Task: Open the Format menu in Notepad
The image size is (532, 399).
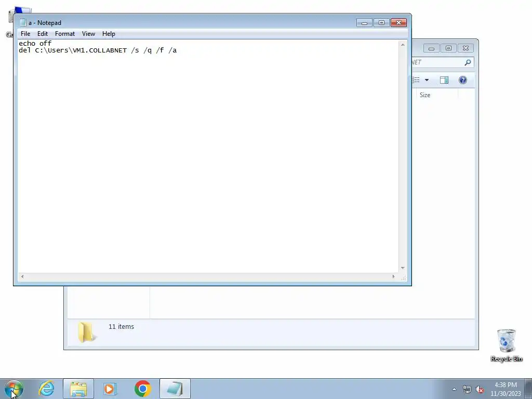Action: click(x=65, y=34)
